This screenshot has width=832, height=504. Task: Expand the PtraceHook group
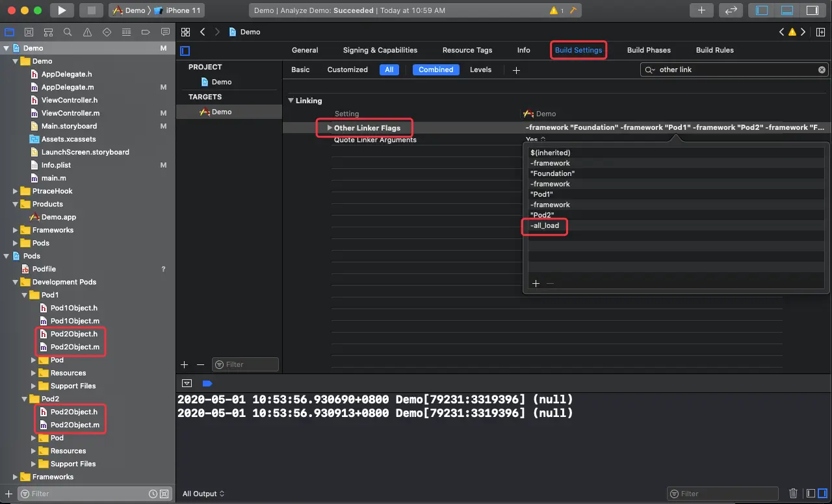click(16, 191)
